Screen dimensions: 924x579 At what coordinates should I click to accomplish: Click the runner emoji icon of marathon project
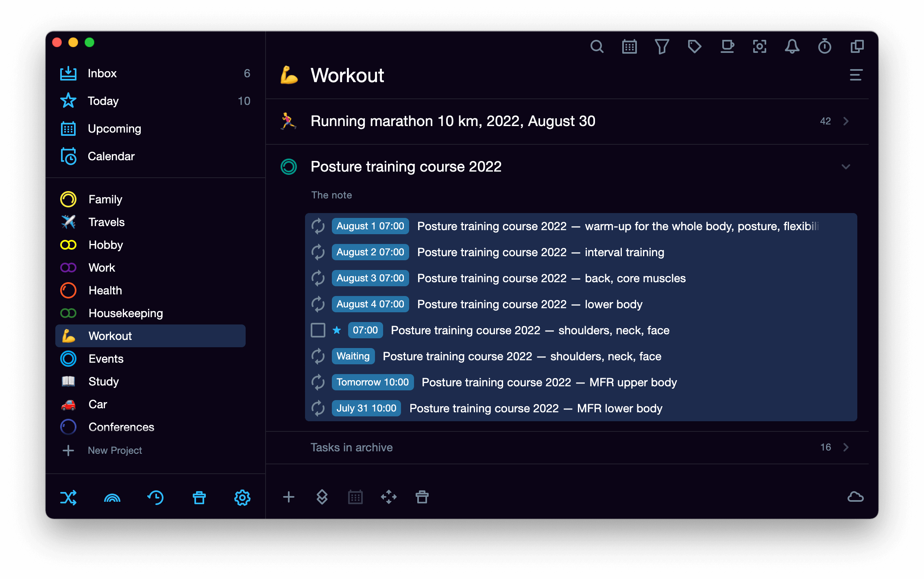click(288, 121)
